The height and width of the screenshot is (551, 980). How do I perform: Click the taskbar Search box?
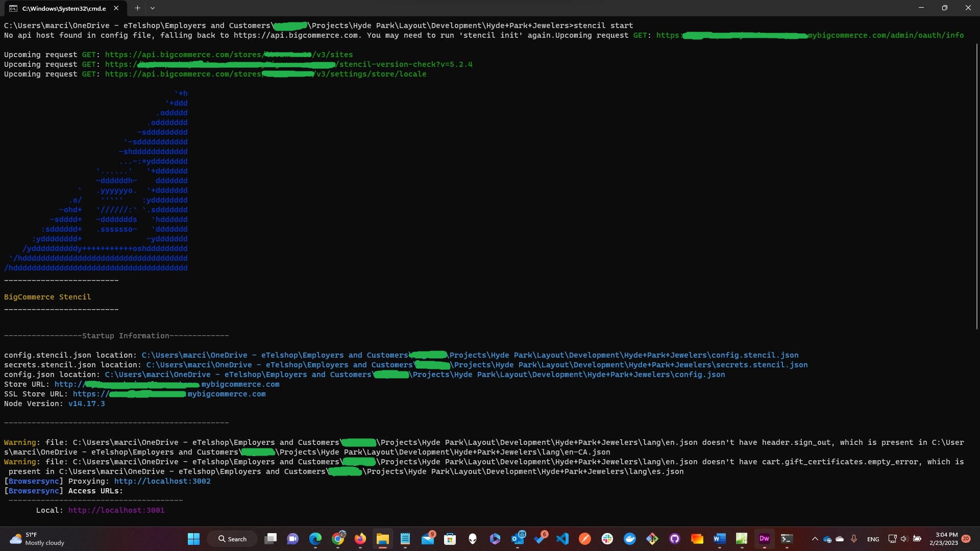tap(232, 539)
